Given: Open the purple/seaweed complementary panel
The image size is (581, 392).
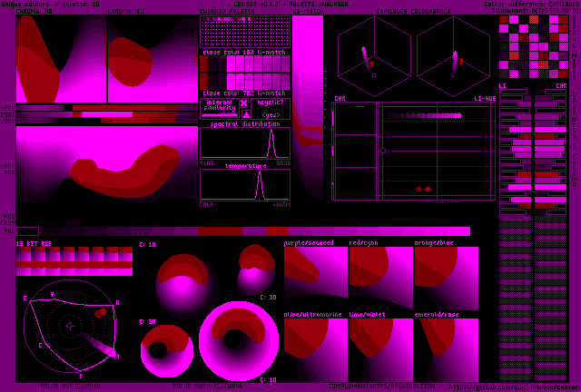Looking at the screenshot, I should (x=316, y=272).
